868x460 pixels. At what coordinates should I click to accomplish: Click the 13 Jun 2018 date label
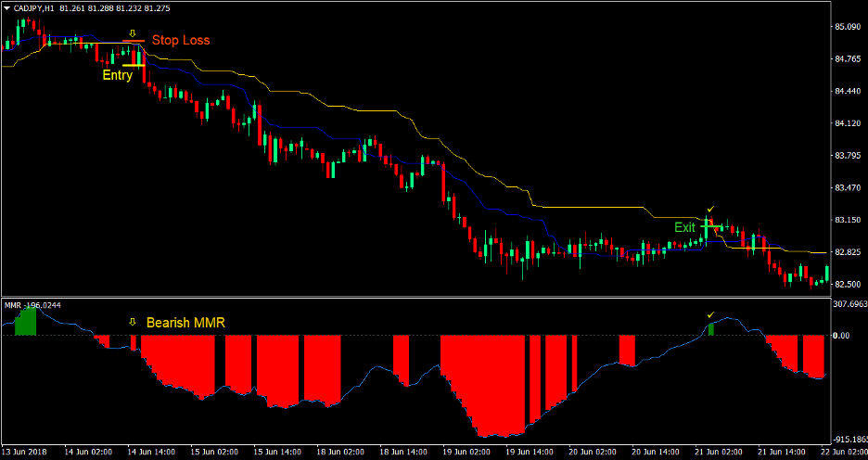23,452
